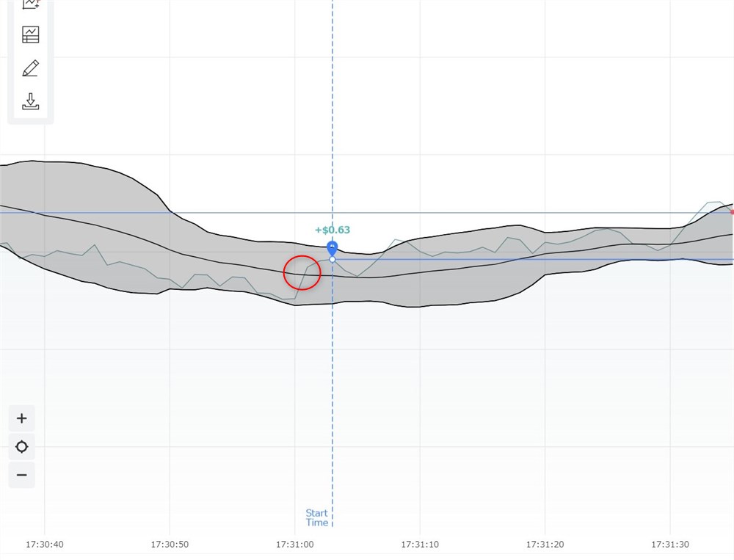
Task: Zoom out with the minus button
Action: coord(22,475)
